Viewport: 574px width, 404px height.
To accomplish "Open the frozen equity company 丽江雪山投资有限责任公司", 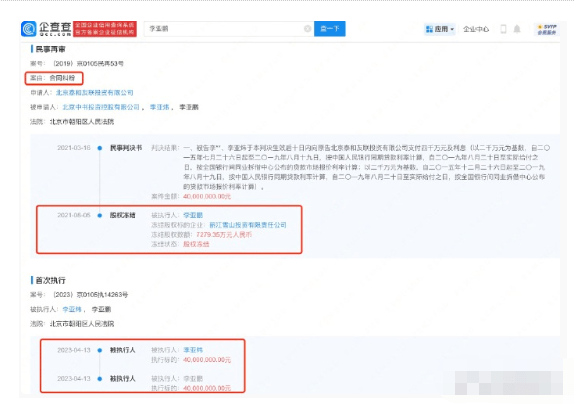I will click(x=248, y=225).
